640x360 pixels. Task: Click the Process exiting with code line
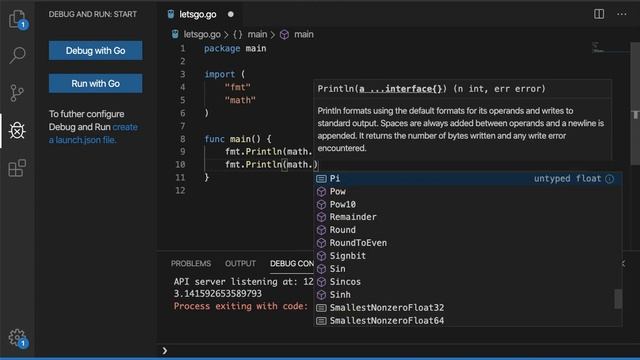pyautogui.click(x=240, y=306)
